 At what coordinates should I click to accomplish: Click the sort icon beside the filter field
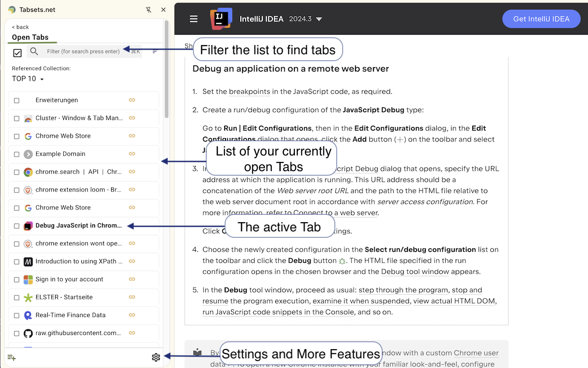(x=154, y=52)
